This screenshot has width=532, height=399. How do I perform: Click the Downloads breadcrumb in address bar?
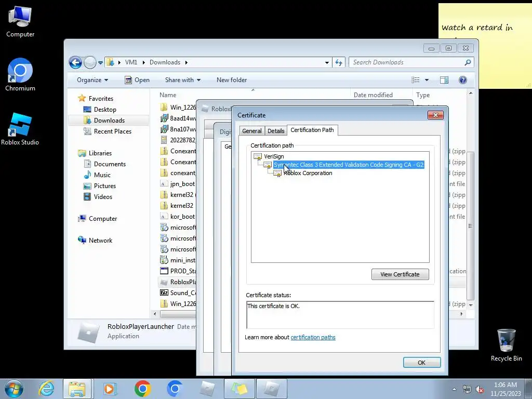coord(165,62)
